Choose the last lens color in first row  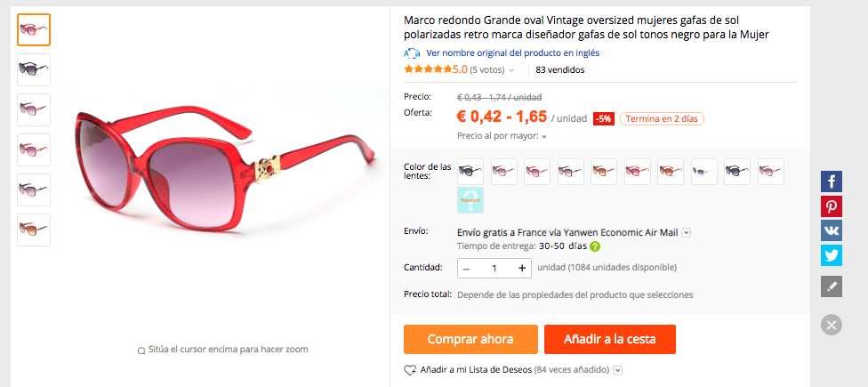point(770,172)
